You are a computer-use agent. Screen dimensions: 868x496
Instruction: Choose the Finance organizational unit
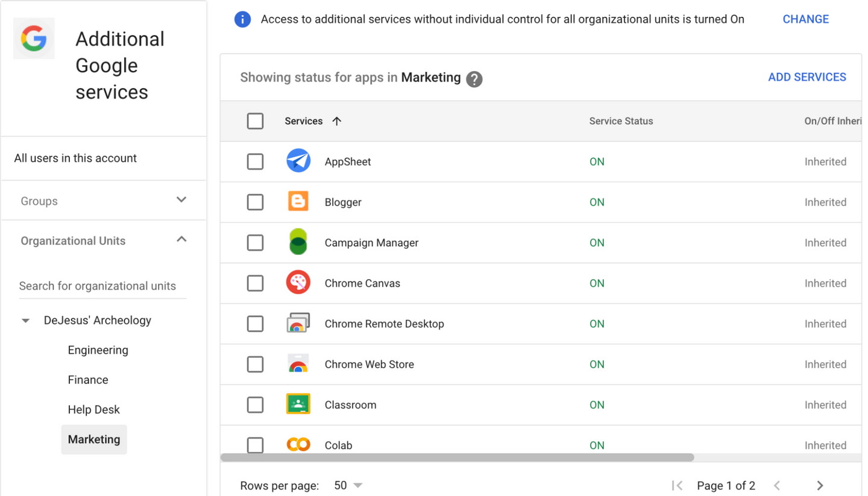click(x=88, y=380)
